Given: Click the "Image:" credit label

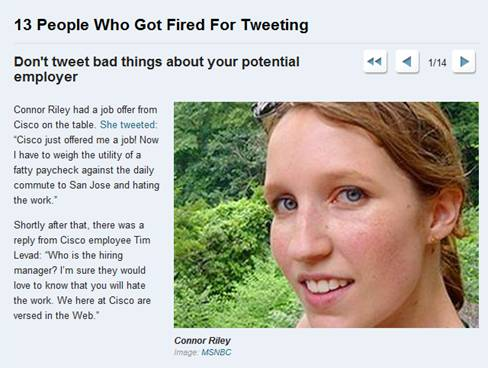Looking at the screenshot, I should (x=186, y=352).
